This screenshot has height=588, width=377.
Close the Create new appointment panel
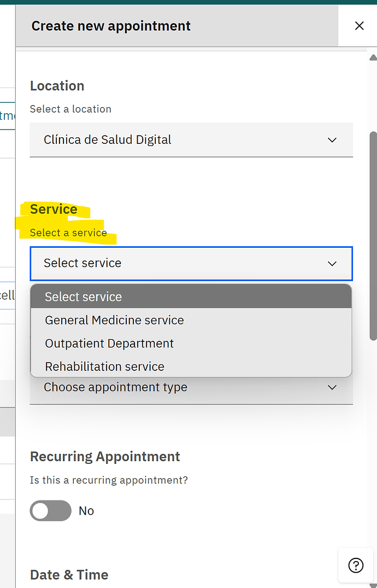tap(359, 26)
